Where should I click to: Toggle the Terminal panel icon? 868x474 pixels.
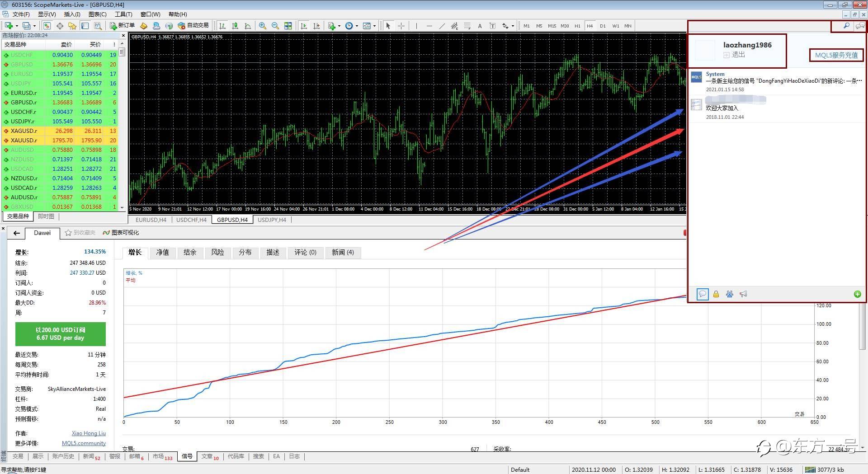85,26
